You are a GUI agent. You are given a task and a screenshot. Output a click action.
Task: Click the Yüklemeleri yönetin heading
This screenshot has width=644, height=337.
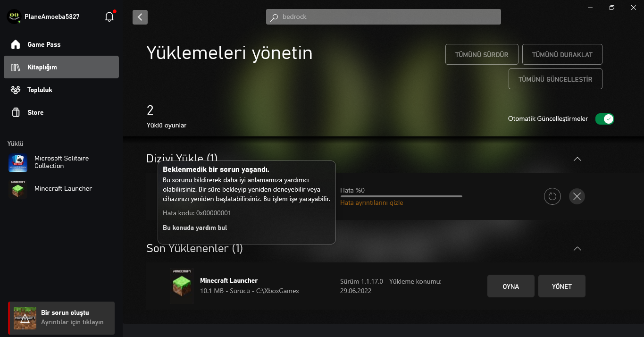pos(229,53)
